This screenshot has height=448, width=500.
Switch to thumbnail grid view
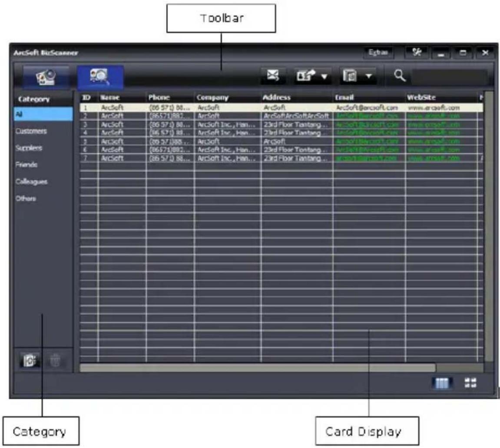coord(470,383)
